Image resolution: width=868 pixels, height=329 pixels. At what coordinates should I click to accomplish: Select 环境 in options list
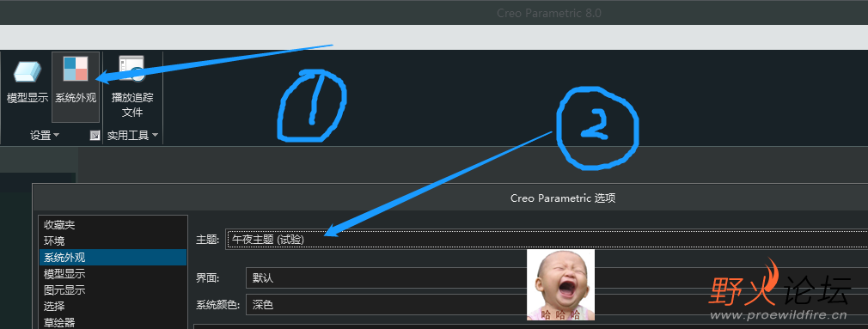click(113, 241)
